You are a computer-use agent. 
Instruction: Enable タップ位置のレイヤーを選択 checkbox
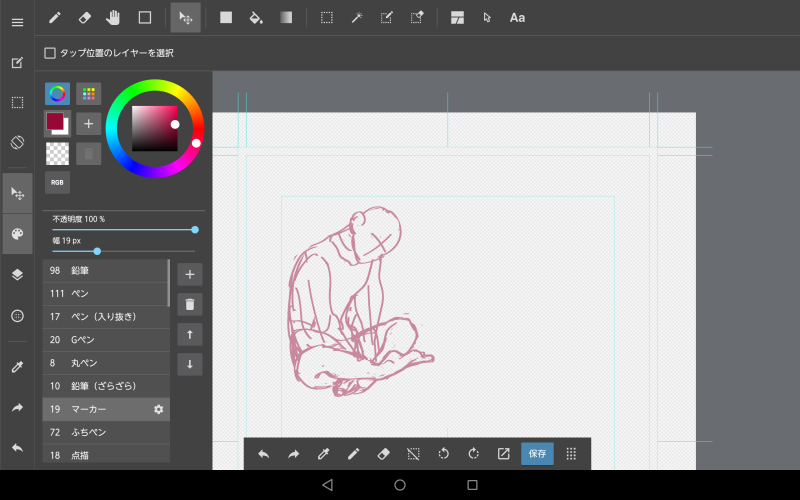coord(50,53)
